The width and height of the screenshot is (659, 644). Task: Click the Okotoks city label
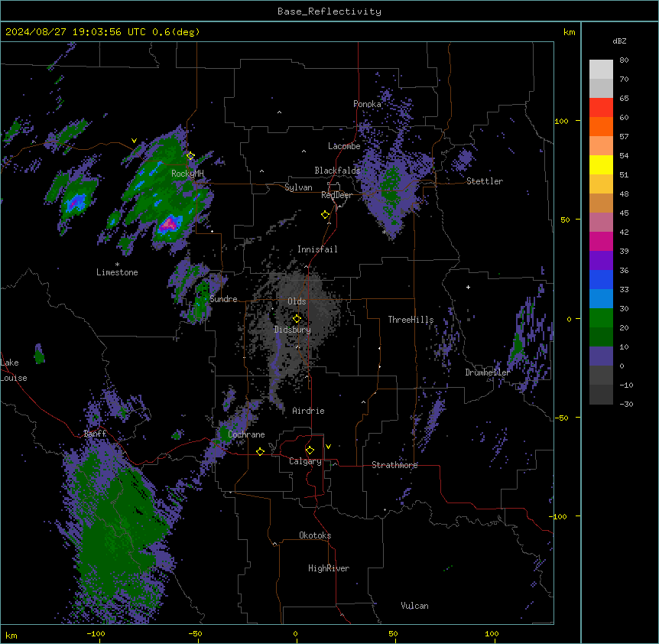point(315,535)
